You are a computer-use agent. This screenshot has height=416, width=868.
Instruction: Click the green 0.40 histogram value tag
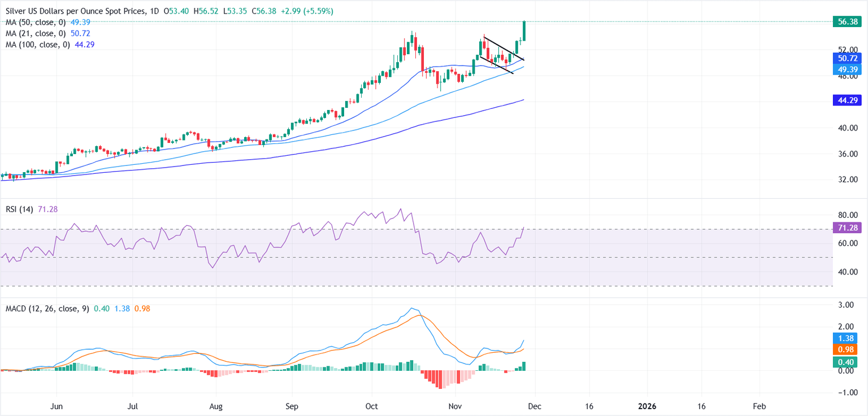849,362
